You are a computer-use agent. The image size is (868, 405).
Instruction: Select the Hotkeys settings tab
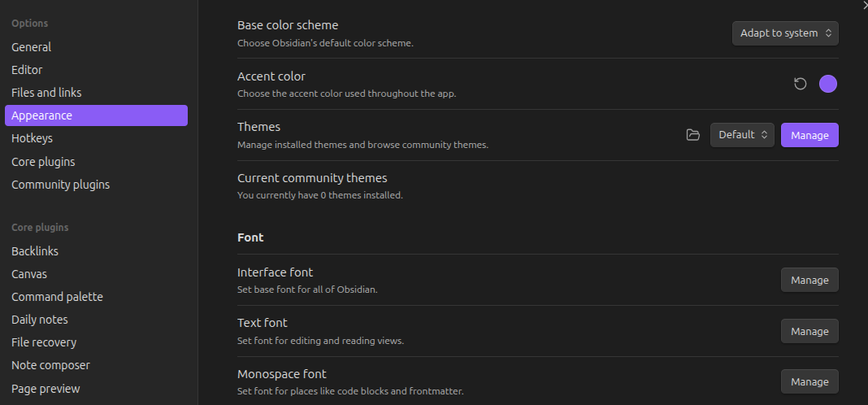[x=32, y=138]
